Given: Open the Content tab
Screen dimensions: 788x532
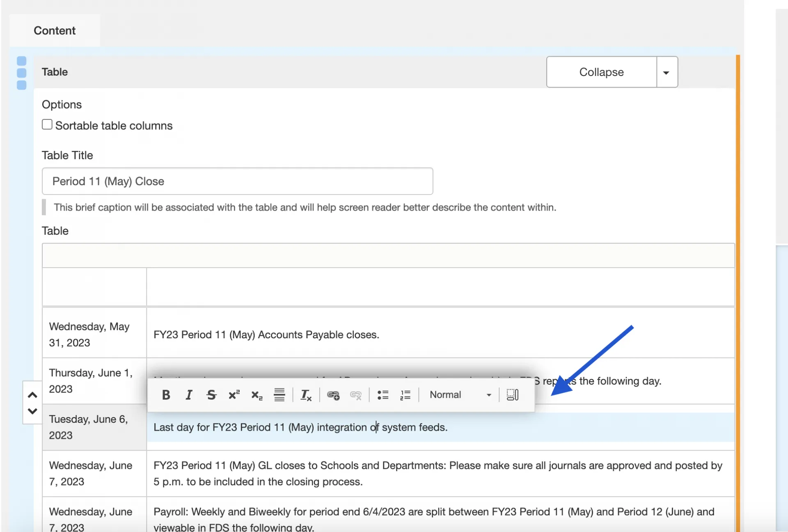Looking at the screenshot, I should tap(55, 30).
